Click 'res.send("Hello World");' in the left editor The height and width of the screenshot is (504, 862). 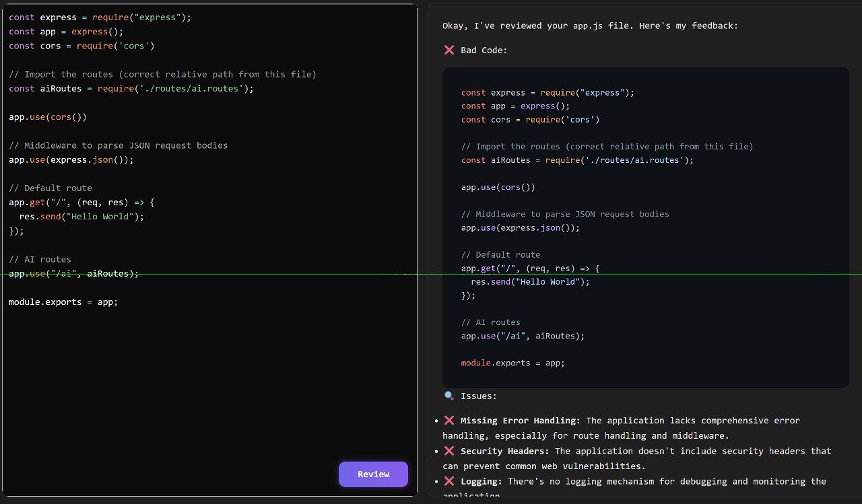[x=81, y=217]
